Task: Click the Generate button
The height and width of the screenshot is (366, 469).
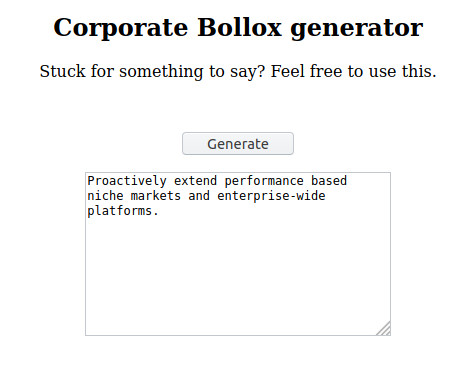Action: coord(238,144)
